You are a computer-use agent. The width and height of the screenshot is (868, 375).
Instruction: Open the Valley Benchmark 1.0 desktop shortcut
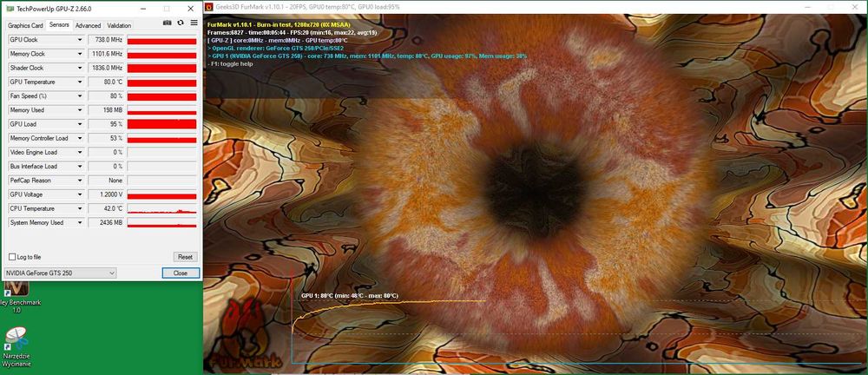pos(16,297)
